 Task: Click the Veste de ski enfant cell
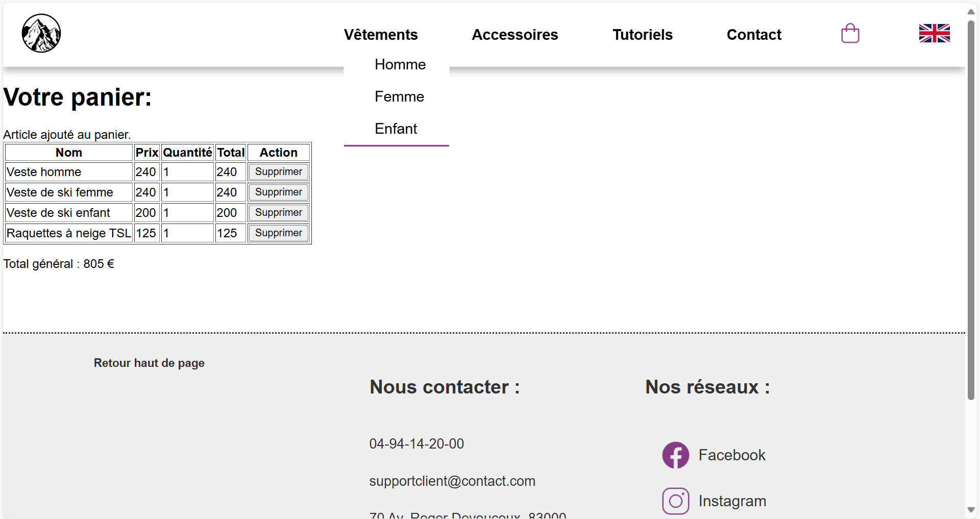click(69, 213)
